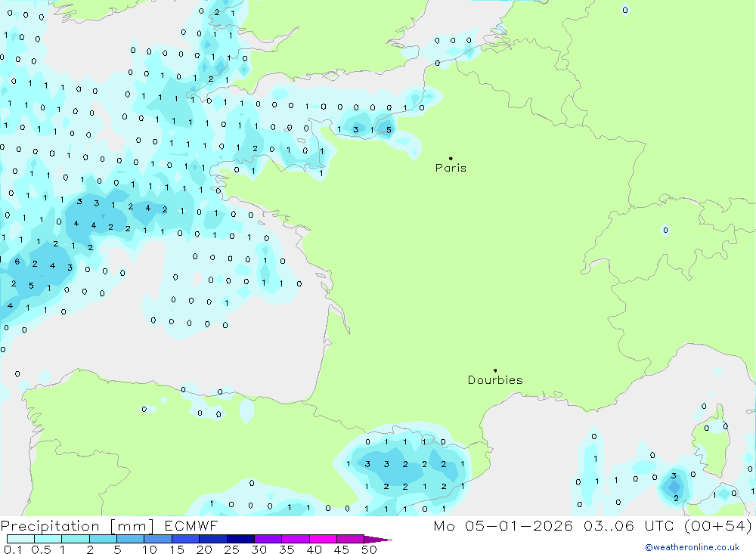Click the '10' legend scale label

tap(150, 549)
